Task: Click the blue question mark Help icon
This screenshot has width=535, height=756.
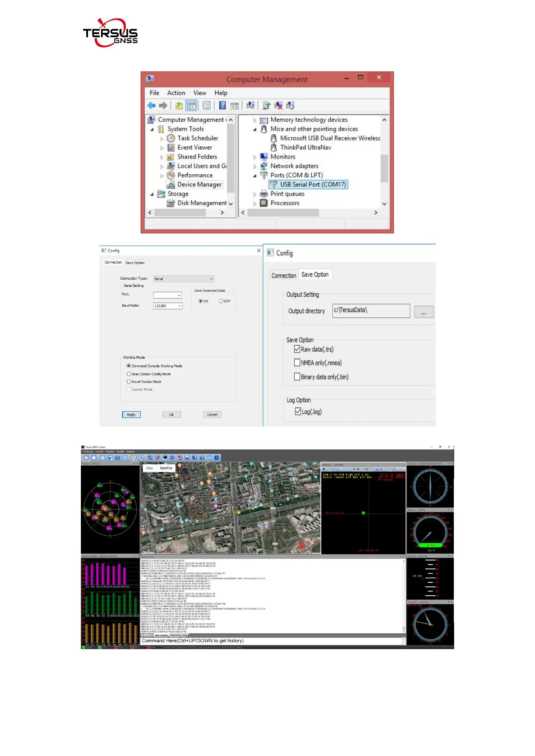Action: pos(222,105)
